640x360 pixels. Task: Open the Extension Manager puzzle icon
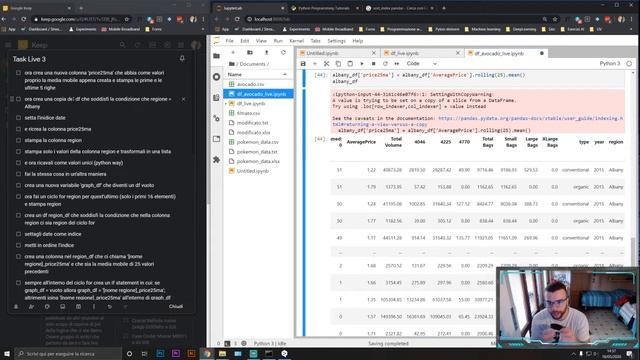(216, 160)
